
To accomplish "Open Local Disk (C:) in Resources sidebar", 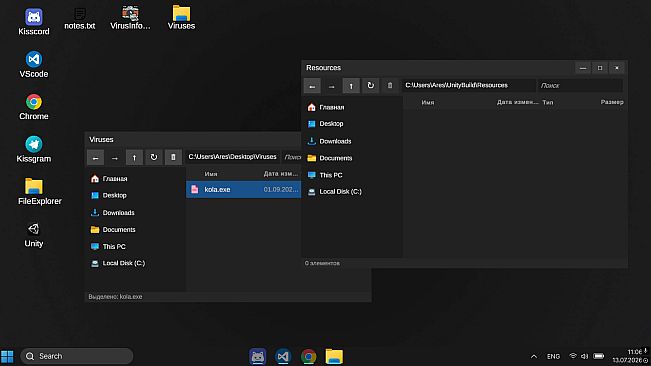I will click(334, 192).
